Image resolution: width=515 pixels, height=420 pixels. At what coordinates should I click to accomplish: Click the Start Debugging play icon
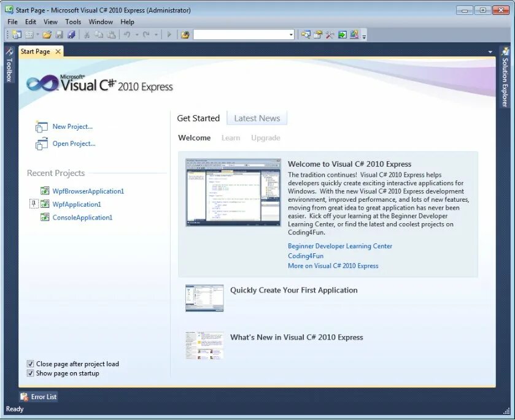tap(169, 34)
